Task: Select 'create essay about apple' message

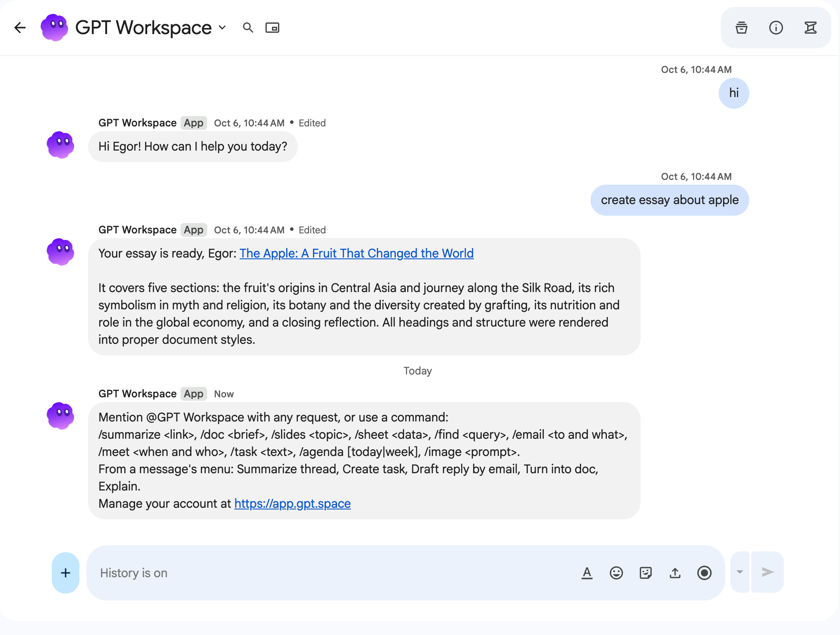Action: (670, 200)
